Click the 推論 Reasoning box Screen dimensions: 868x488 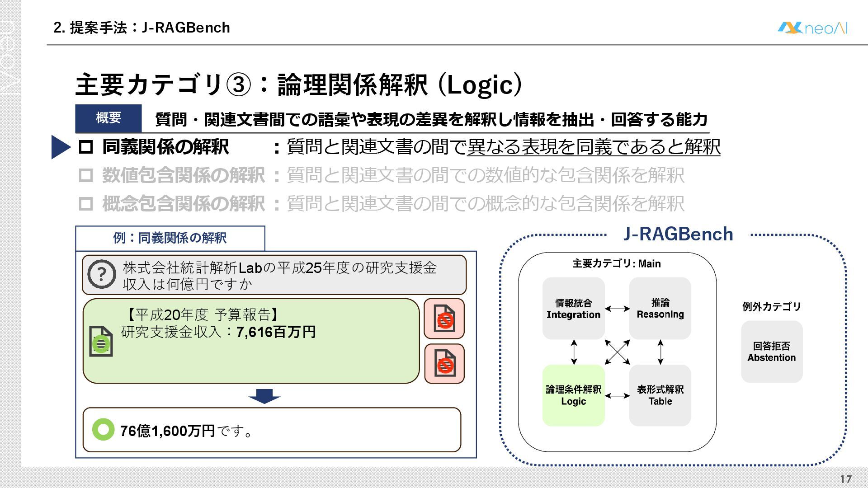(660, 309)
